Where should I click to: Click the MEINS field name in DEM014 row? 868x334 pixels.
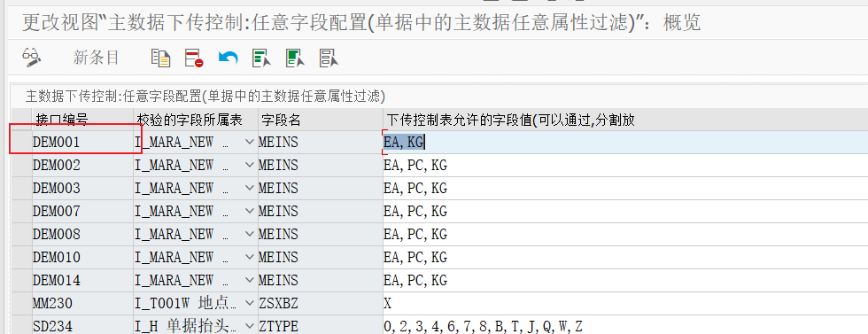click(x=321, y=280)
